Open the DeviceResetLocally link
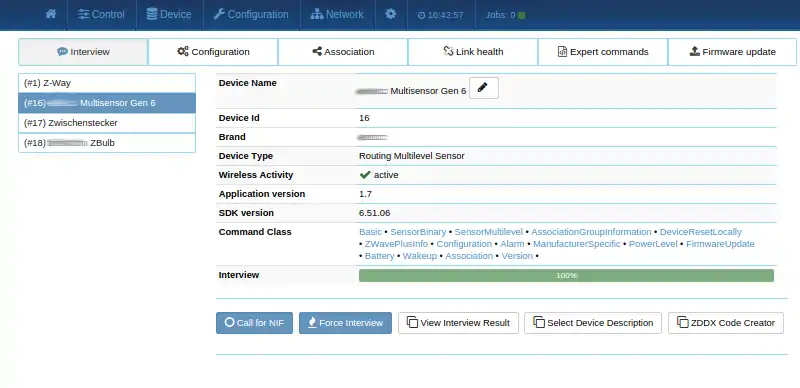 coord(701,232)
